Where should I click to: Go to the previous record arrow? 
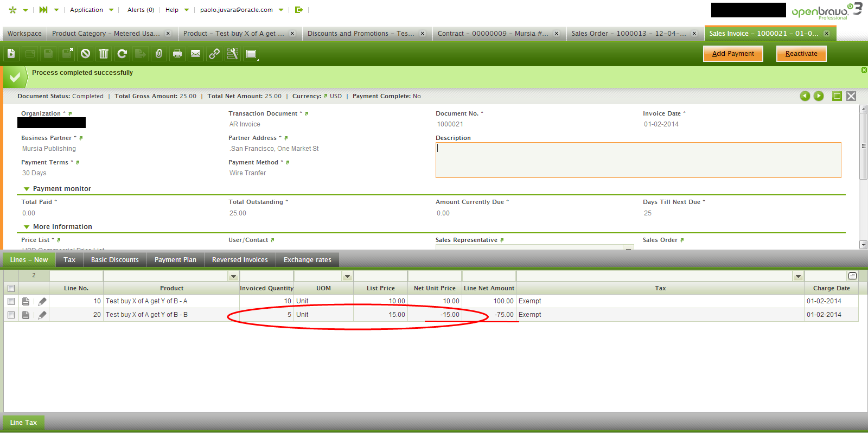point(805,96)
